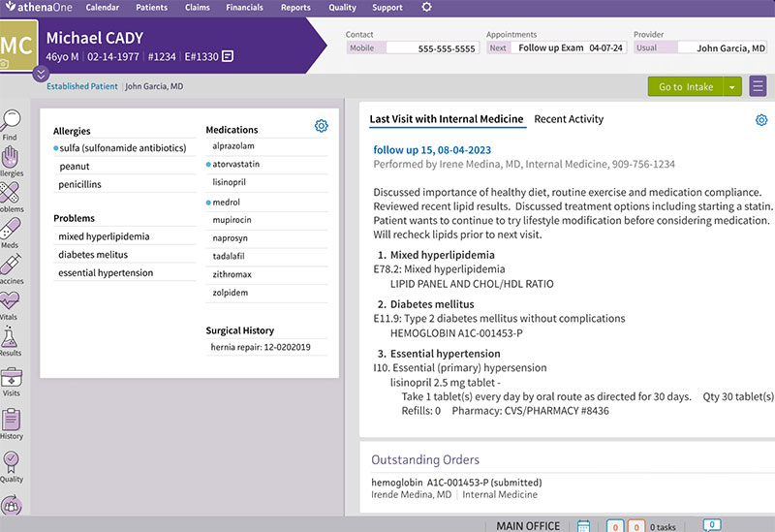The image size is (775, 532).
Task: Click the camera icon under patient initials
Action: [4, 63]
